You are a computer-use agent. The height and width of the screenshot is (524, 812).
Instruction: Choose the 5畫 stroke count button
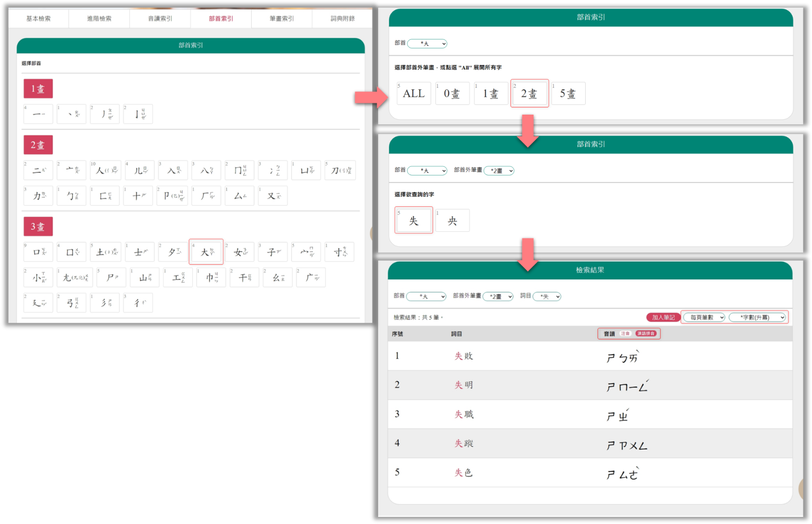point(568,93)
